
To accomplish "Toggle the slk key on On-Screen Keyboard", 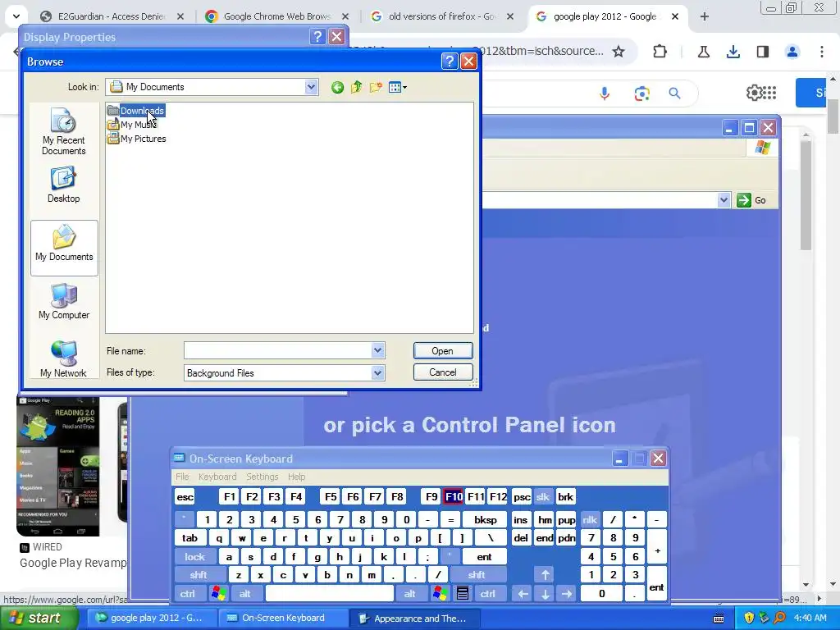I will pos(543,496).
